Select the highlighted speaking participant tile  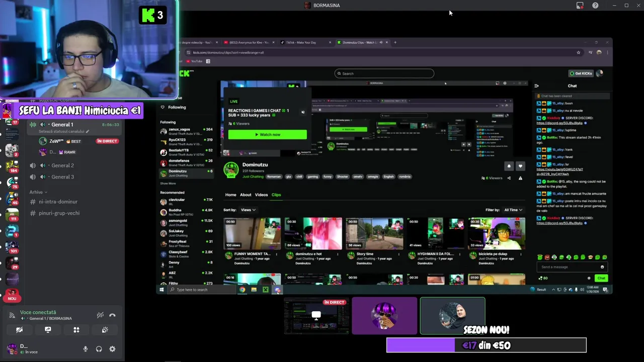[x=452, y=316]
